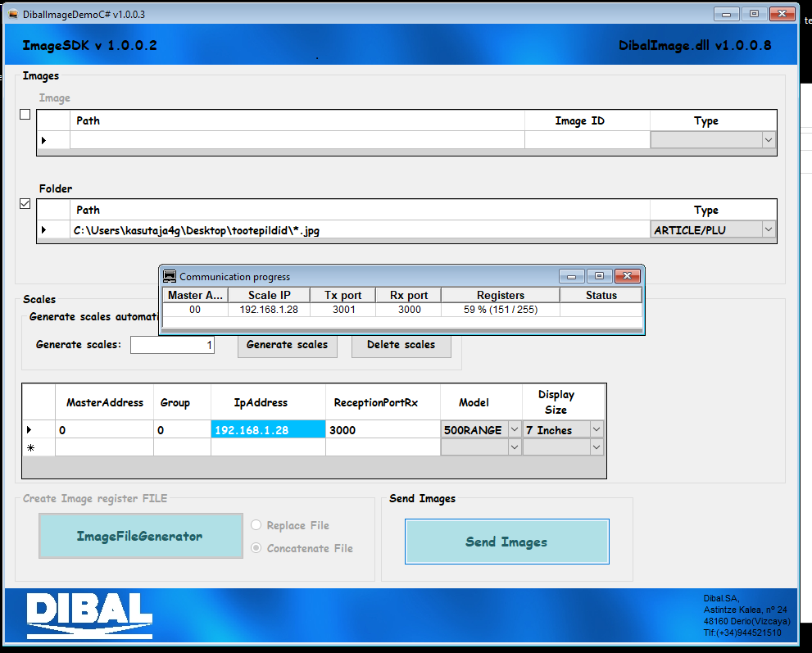Click the Master A... column header
Image resolution: width=812 pixels, height=653 pixels.
(x=195, y=295)
